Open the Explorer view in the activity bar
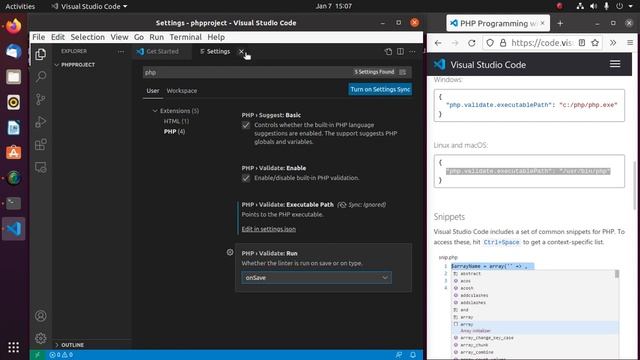 coord(40,54)
